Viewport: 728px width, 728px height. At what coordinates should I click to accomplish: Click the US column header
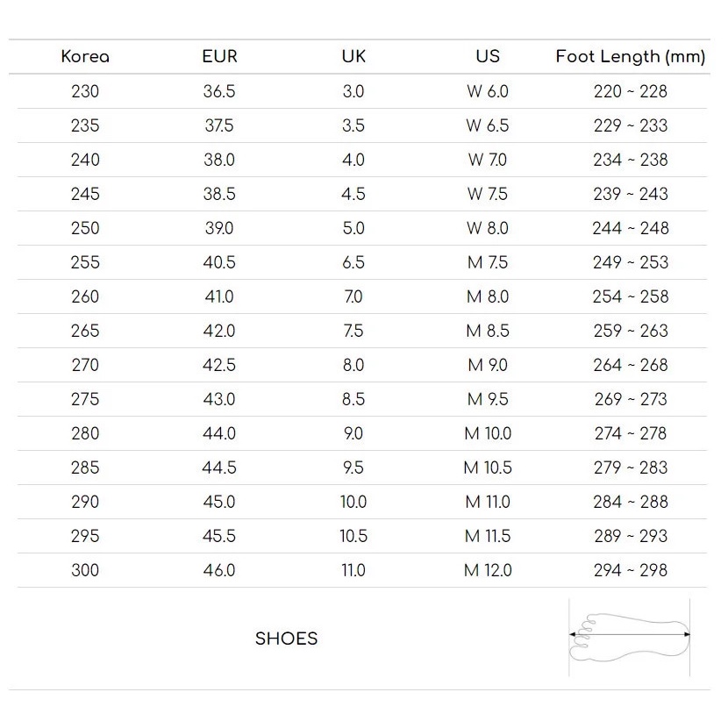(488, 57)
